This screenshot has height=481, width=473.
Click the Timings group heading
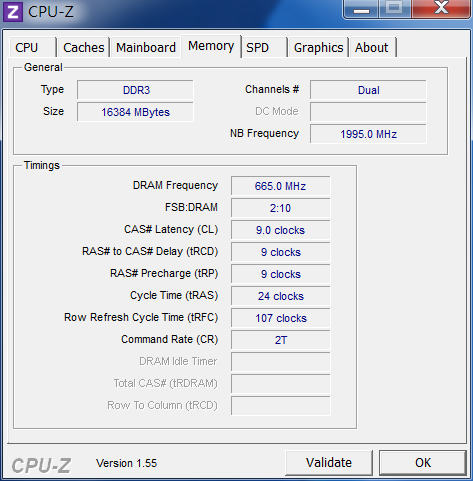tap(42, 165)
